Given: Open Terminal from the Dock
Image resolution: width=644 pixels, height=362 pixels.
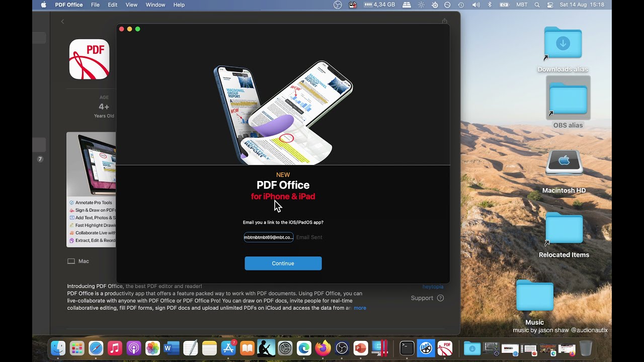Looking at the screenshot, I should [x=407, y=348].
